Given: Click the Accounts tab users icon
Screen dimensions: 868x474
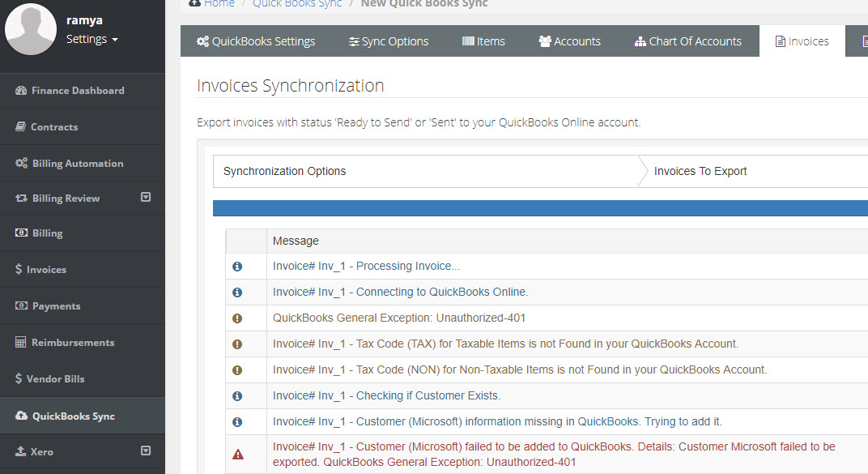Looking at the screenshot, I should [x=545, y=41].
